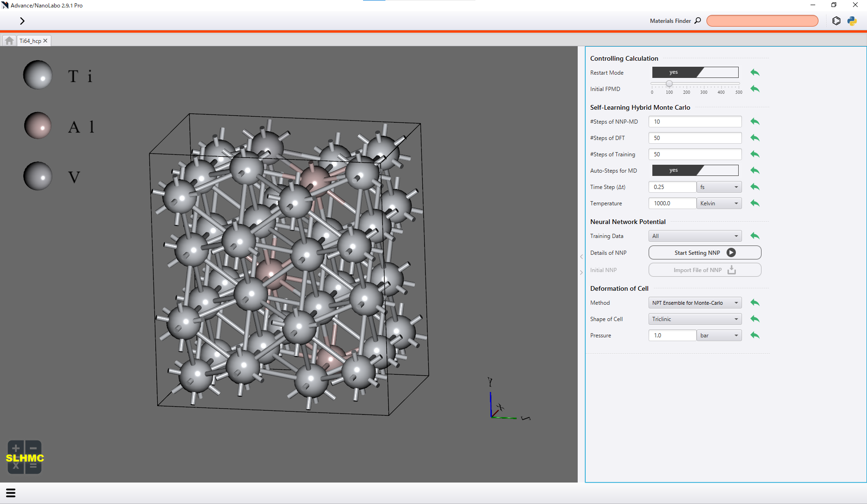Open the Training Data dropdown
The image size is (867, 504).
[x=695, y=236]
